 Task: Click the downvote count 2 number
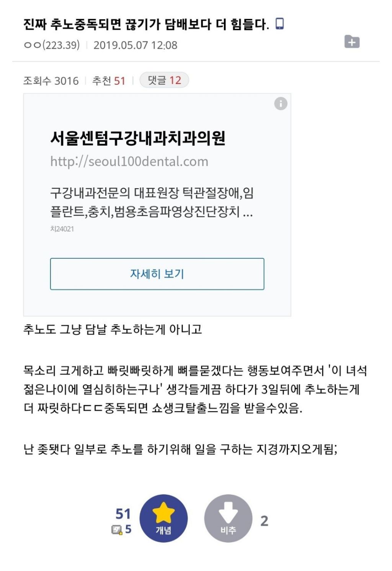(264, 521)
